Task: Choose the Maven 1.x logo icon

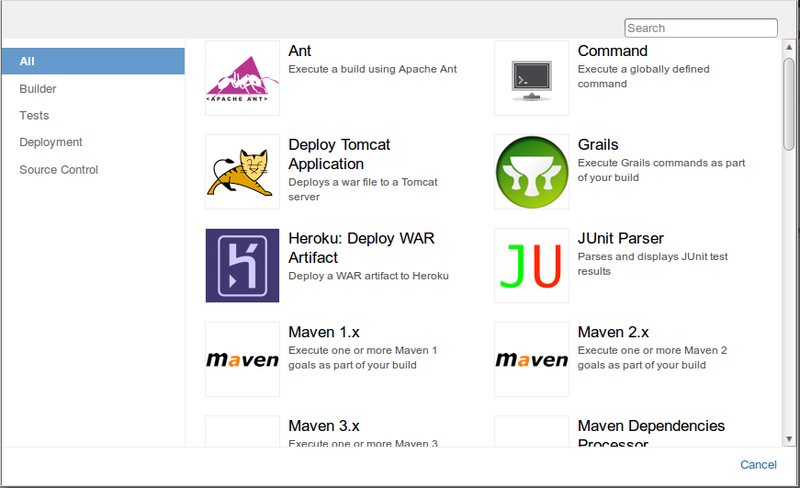Action: coord(242,359)
